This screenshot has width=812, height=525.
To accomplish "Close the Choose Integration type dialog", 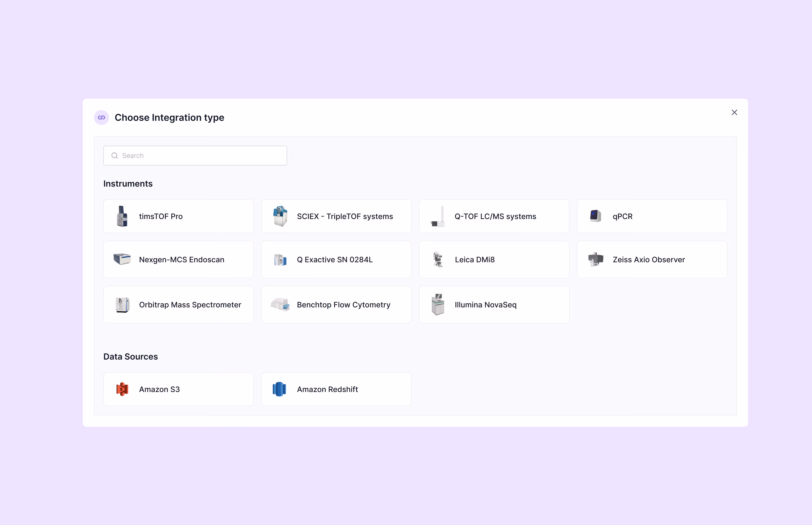I will coord(734,113).
